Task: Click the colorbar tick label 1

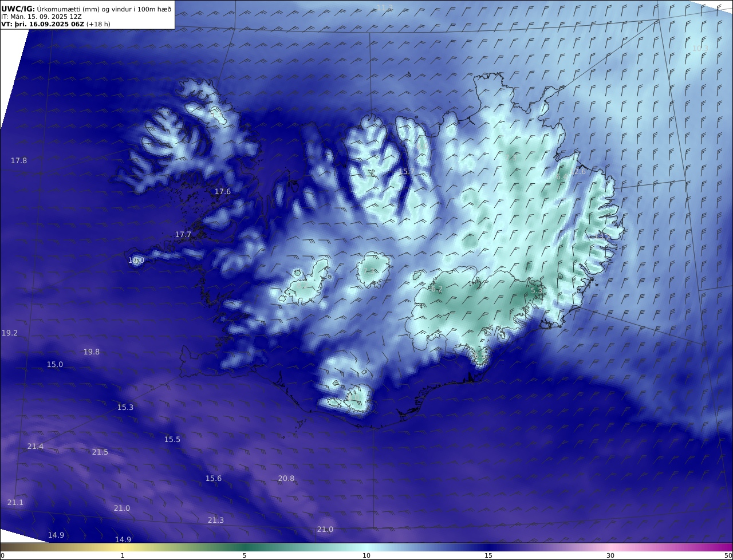Action: pos(123,555)
